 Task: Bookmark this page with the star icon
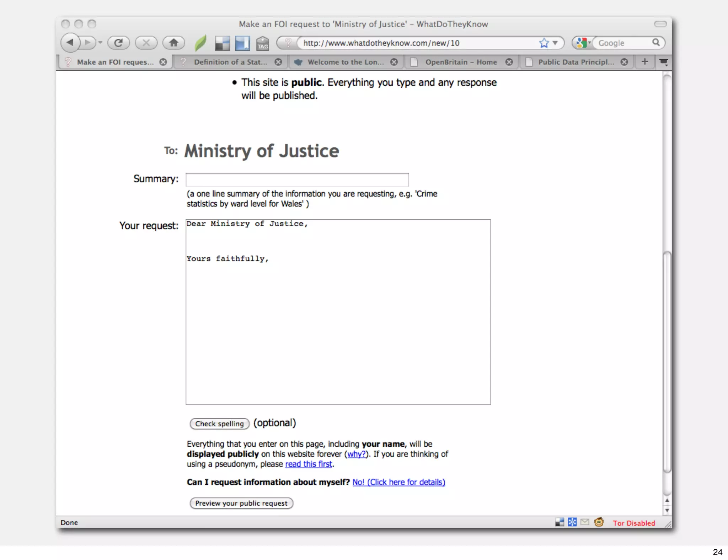pyautogui.click(x=544, y=43)
